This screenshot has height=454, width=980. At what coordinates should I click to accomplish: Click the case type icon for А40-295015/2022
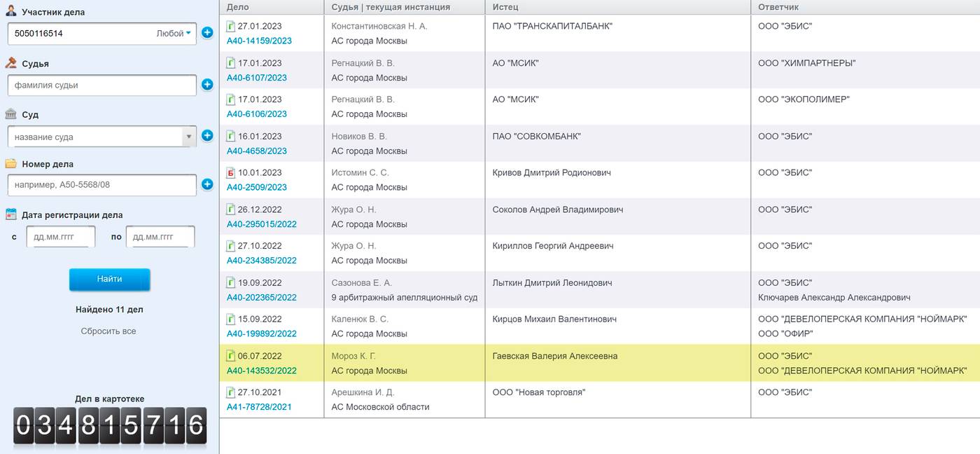coord(231,209)
